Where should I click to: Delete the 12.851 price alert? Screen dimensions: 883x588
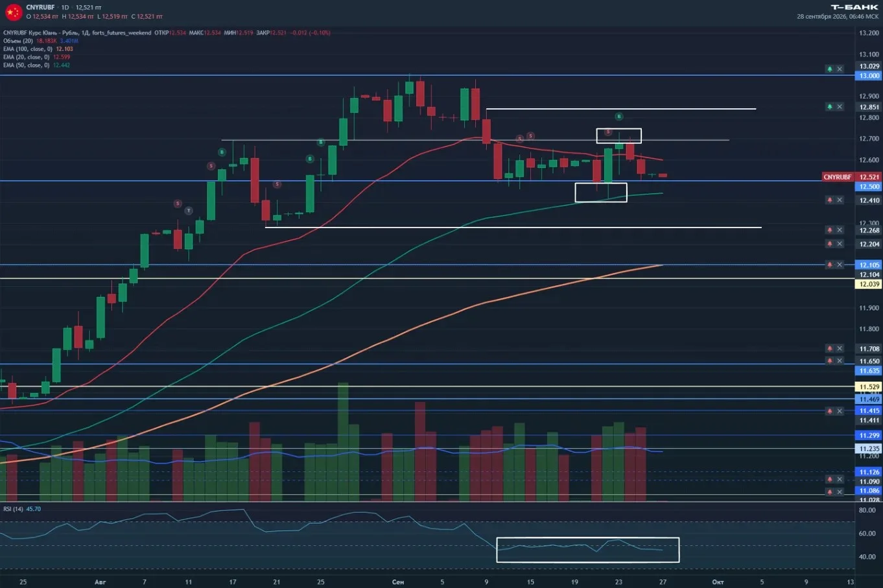pos(840,106)
